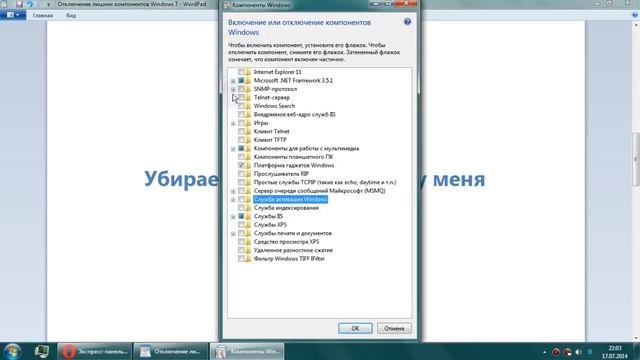Click folder icon beside Internet Explorer 11
640x360 pixels.
[x=248, y=72]
